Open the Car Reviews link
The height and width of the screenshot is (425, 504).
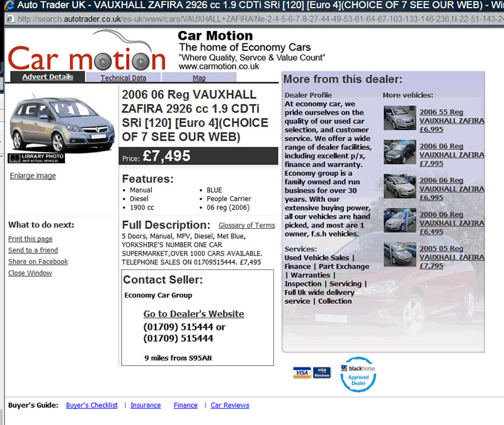tap(230, 405)
